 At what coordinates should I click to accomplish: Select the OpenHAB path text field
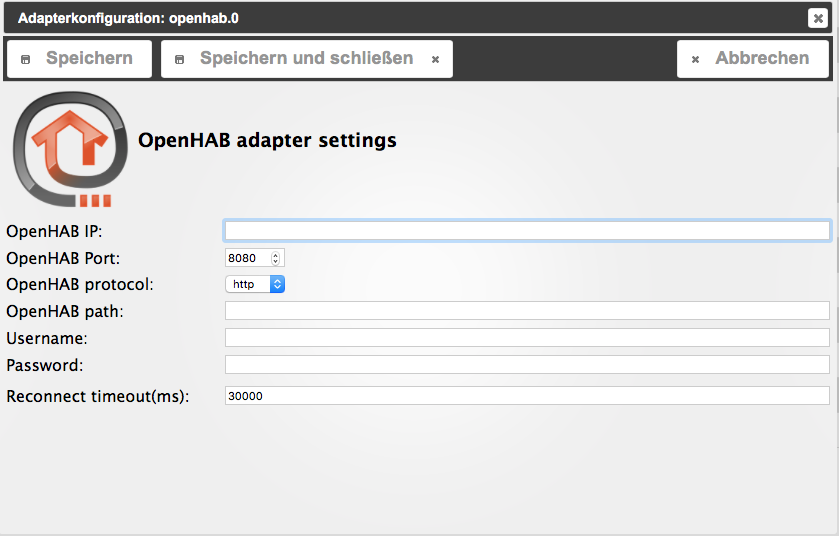tap(527, 311)
